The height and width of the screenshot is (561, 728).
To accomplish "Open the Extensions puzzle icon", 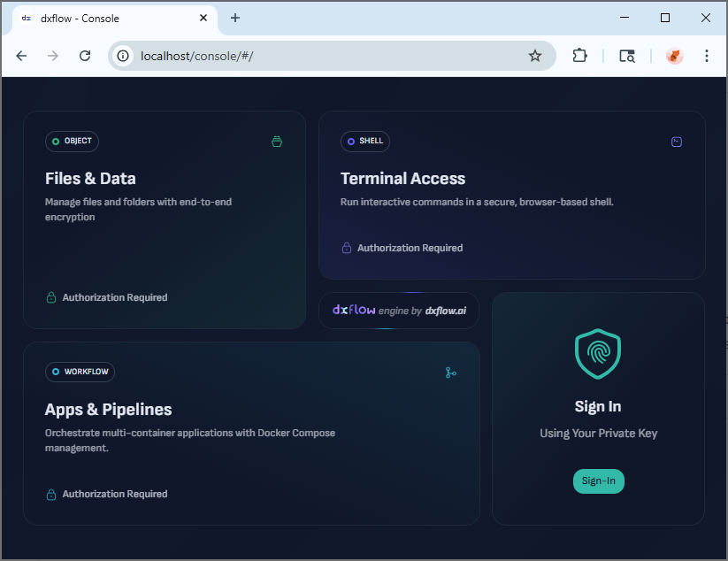I will [579, 56].
